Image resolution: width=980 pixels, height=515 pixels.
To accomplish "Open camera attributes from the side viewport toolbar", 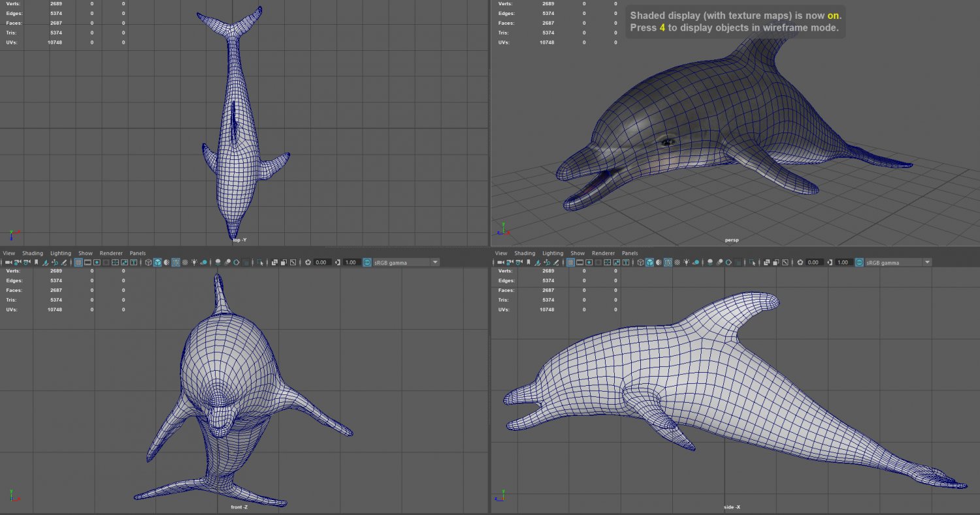I will point(520,262).
